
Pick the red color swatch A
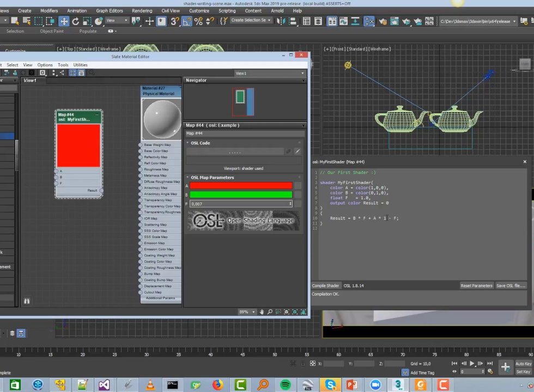[241, 186]
